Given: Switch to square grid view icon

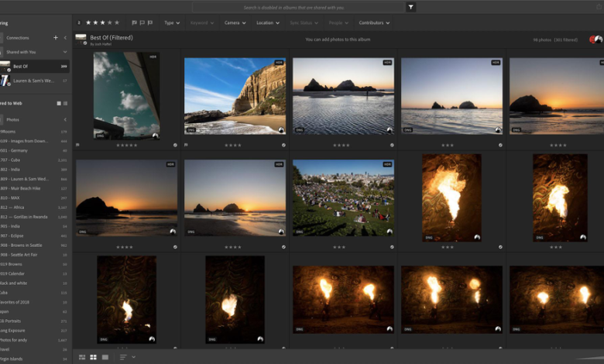Looking at the screenshot, I should 94,357.
